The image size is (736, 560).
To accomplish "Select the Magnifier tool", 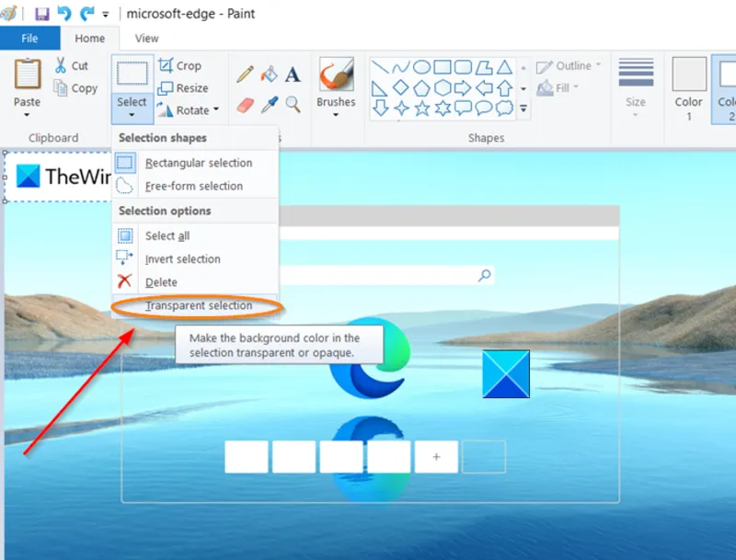I will (x=293, y=105).
